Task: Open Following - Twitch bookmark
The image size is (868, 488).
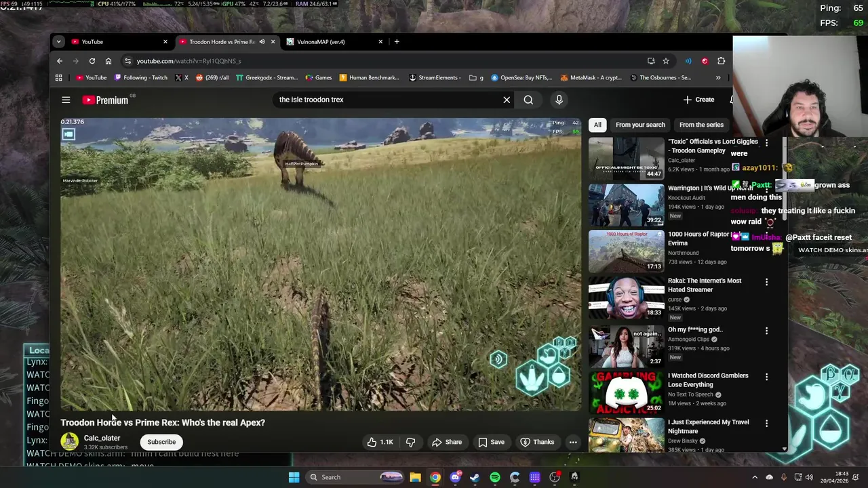Action: tap(141, 78)
